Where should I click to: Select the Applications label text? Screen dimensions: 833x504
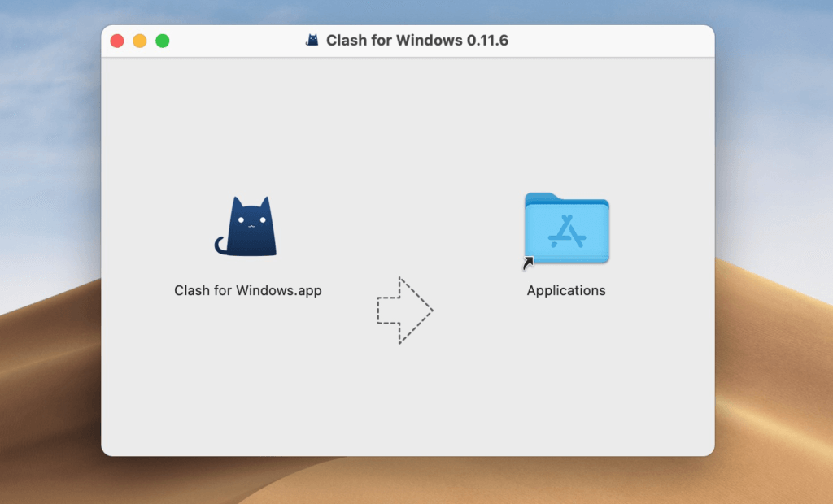click(x=565, y=290)
